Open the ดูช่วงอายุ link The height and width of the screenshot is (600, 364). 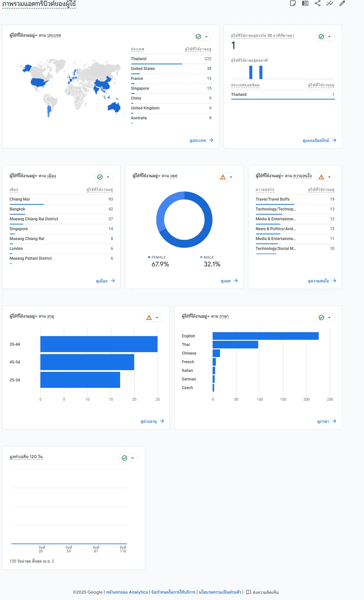(152, 421)
